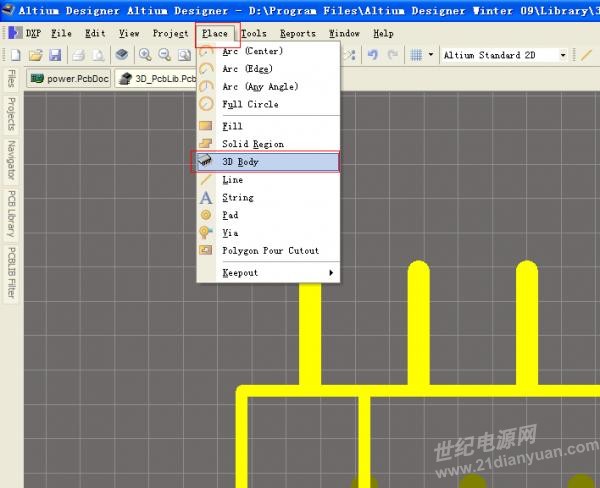Click the Place menu

click(215, 34)
